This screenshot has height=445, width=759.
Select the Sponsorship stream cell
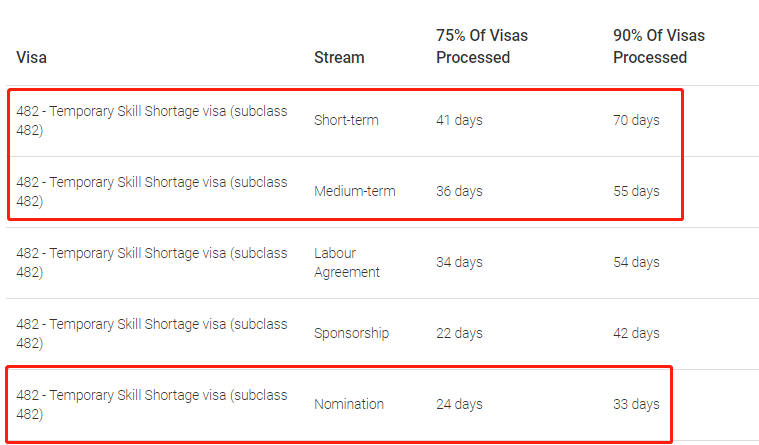click(351, 333)
